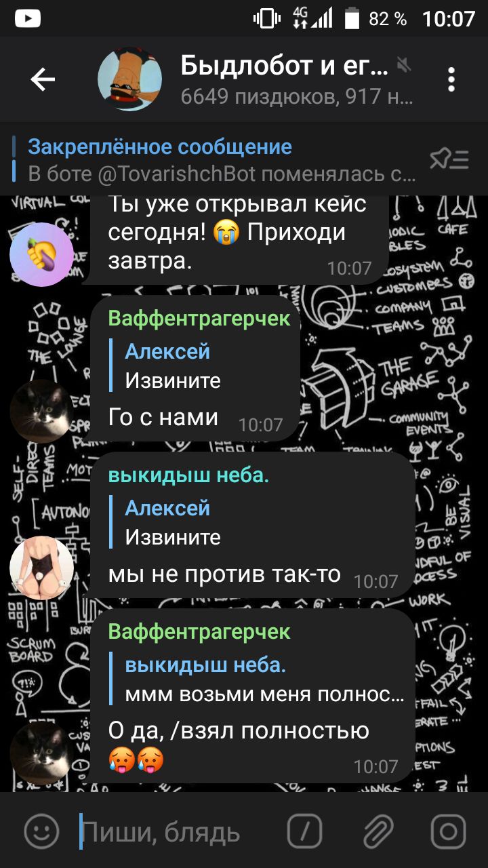Viewport: 488px width, 868px height.
Task: Open the three-dot chat options menu
Action: [451, 80]
